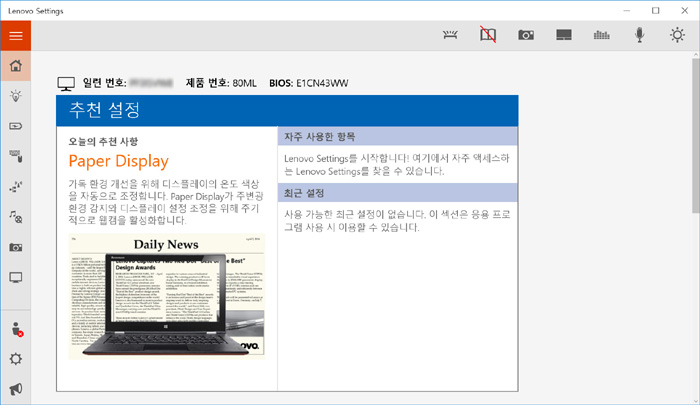Screen dimensions: 700x405
Task: Open the megaphone feedback icon
Action: click(x=16, y=389)
